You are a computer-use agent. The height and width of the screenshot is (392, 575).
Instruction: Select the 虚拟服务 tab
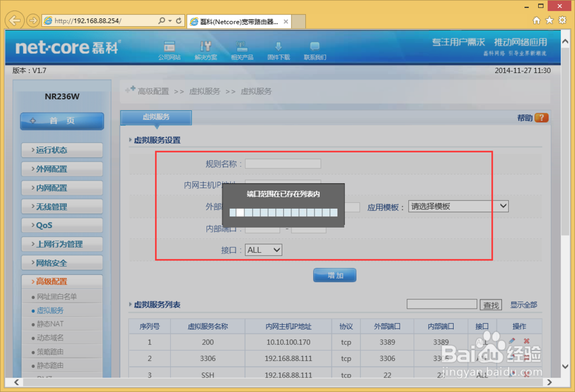[x=156, y=117]
